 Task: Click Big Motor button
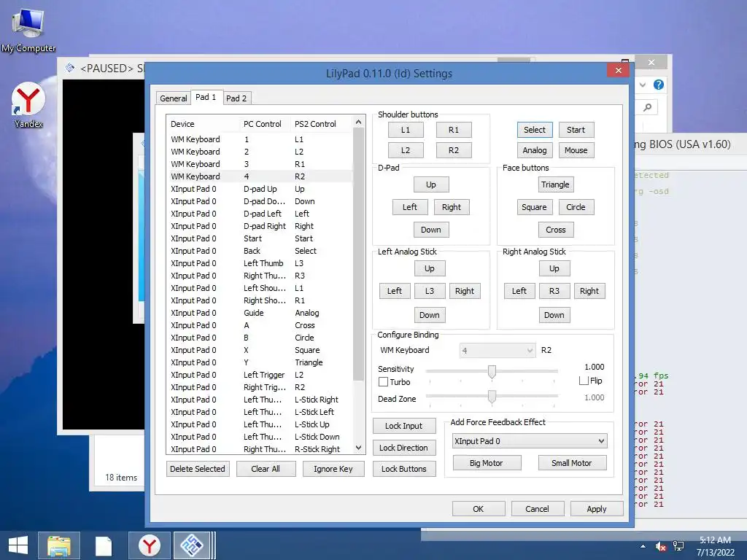point(487,463)
